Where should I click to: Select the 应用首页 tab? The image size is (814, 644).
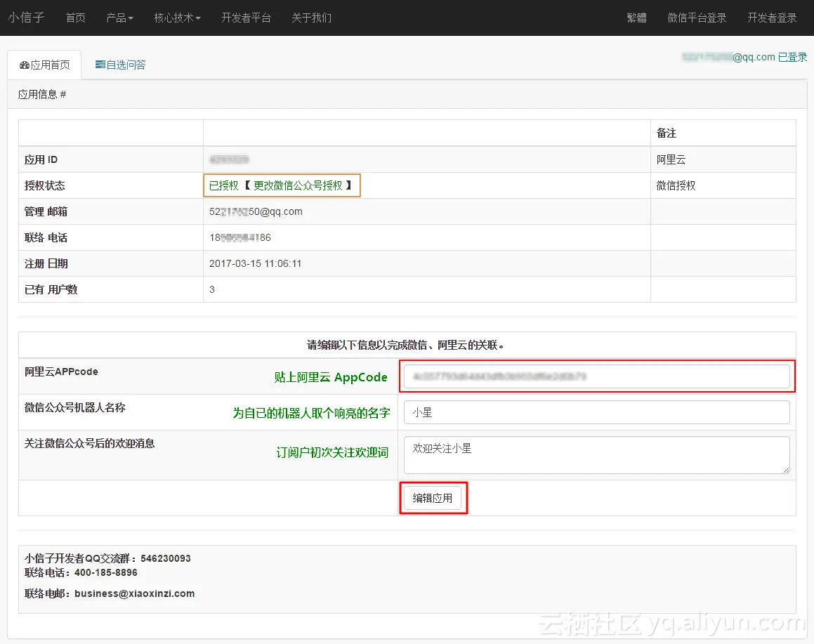coord(45,65)
